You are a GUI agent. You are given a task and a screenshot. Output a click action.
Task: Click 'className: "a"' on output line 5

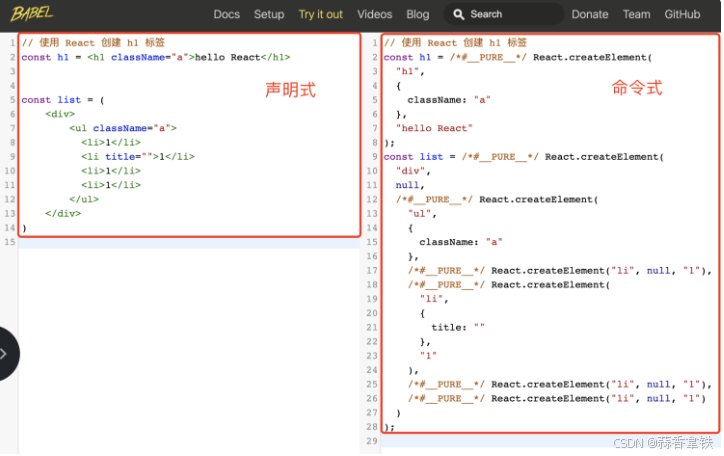(449, 100)
